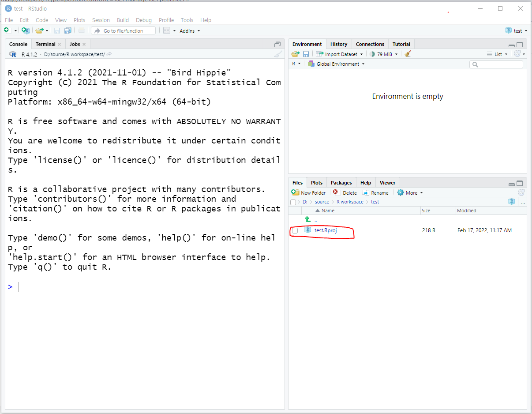Click the Save all documents icon

[68, 30]
